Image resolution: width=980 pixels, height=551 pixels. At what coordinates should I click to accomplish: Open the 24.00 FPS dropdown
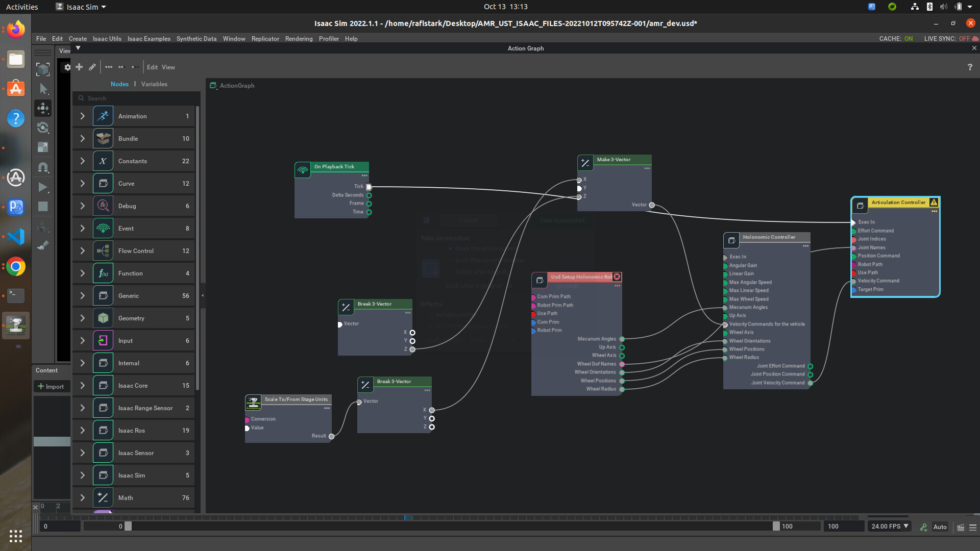click(889, 526)
